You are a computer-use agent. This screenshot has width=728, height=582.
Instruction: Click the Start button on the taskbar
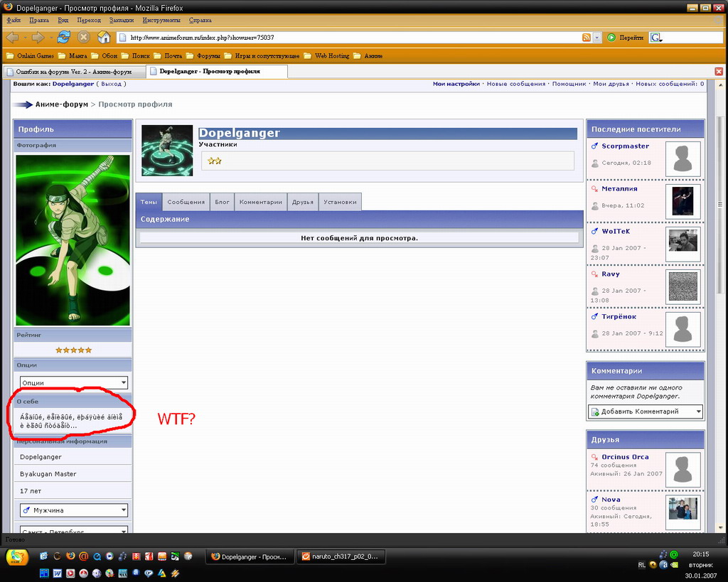pos(17,557)
